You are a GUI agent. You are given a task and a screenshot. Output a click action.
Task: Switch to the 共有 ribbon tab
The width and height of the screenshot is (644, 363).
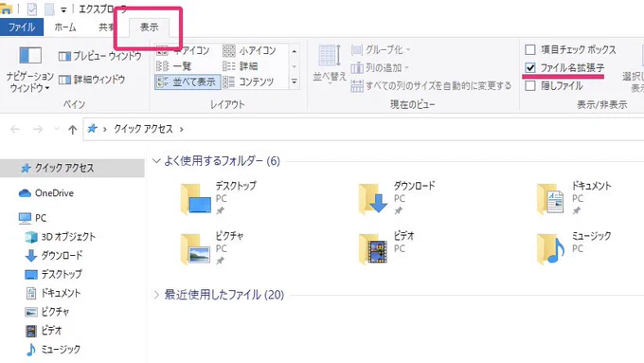coord(106,27)
